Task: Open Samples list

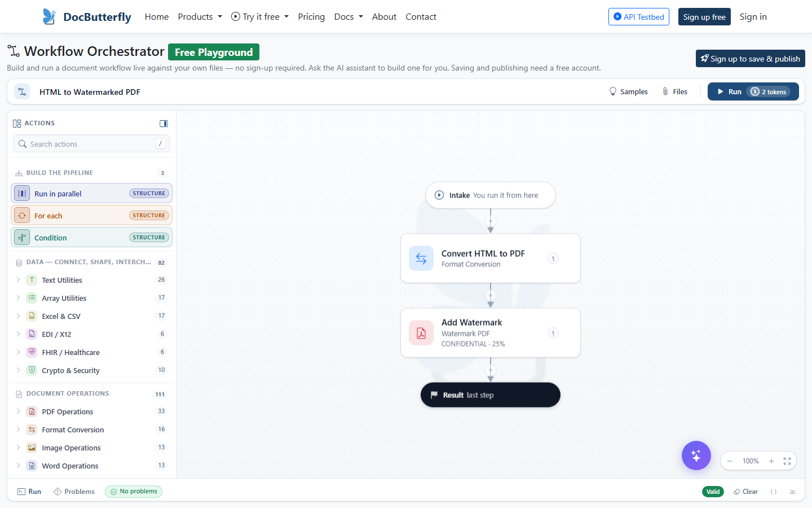Action: pos(628,91)
